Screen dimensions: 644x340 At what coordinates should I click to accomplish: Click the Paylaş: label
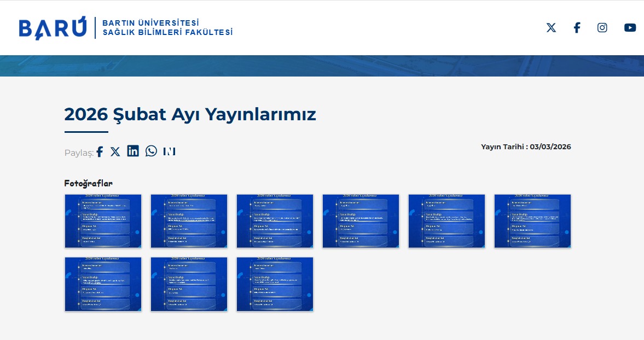click(x=79, y=153)
